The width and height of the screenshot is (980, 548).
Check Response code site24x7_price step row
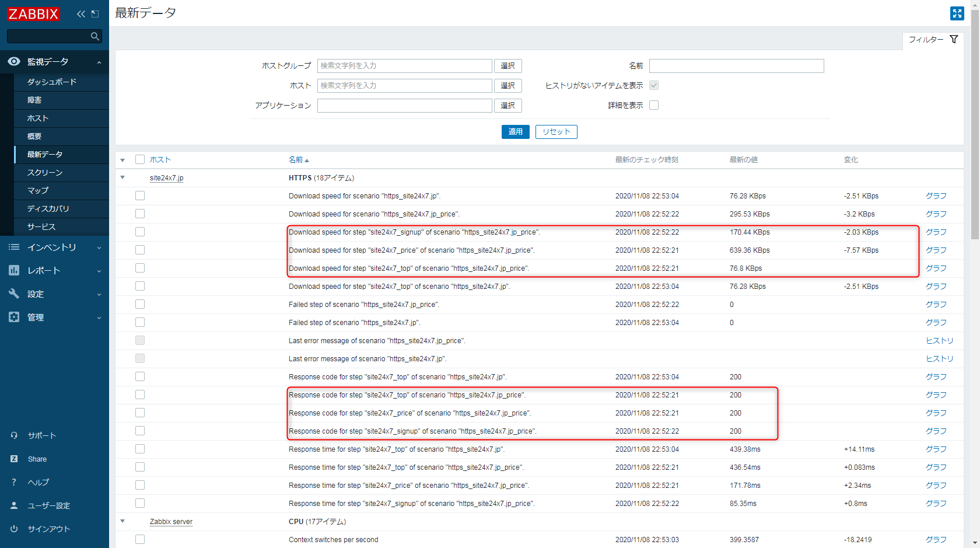pyautogui.click(x=140, y=413)
